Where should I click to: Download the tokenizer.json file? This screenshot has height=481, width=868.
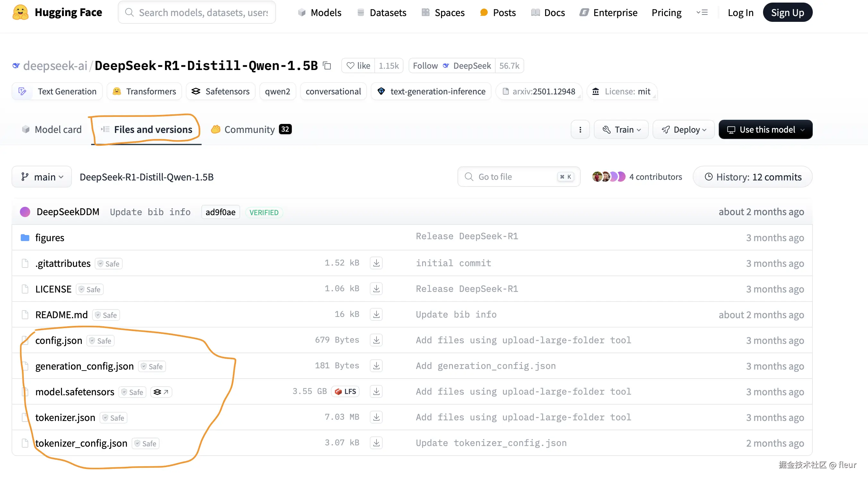pyautogui.click(x=376, y=417)
